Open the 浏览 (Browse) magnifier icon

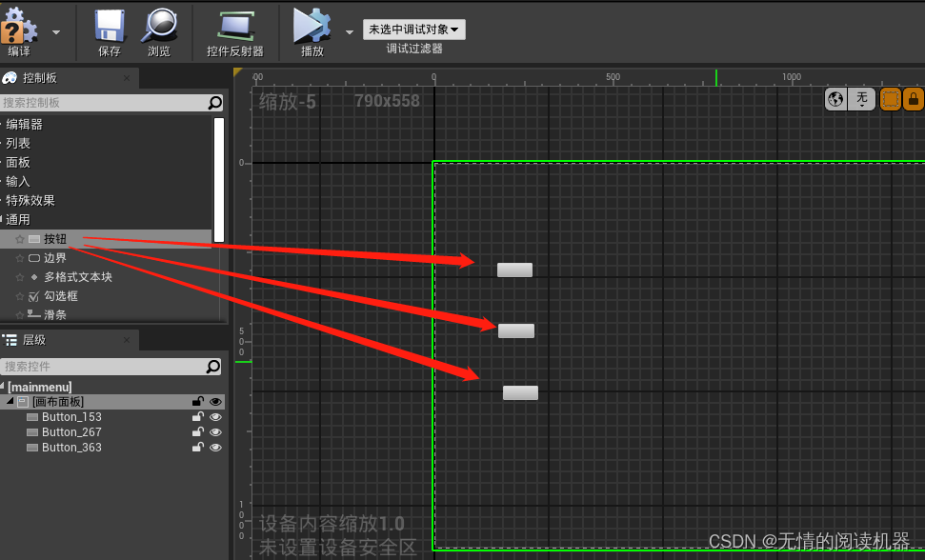tap(160, 26)
